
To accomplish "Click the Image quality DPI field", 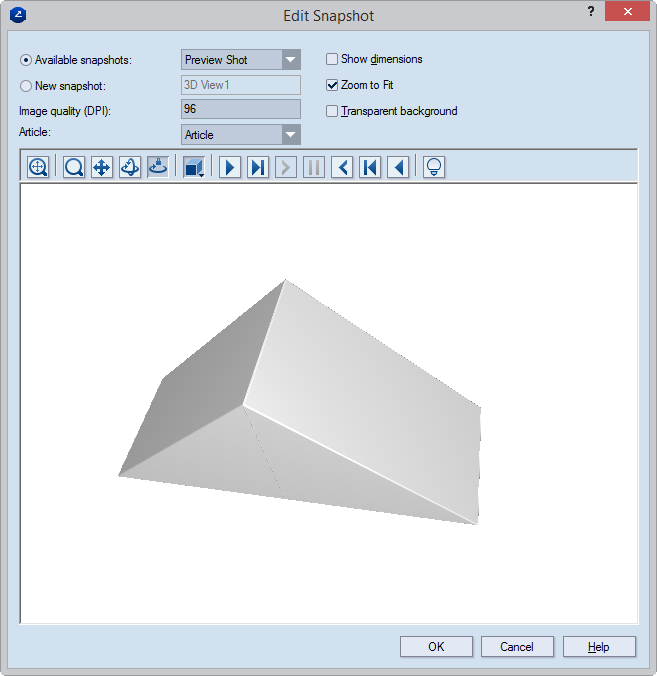I will 240,109.
